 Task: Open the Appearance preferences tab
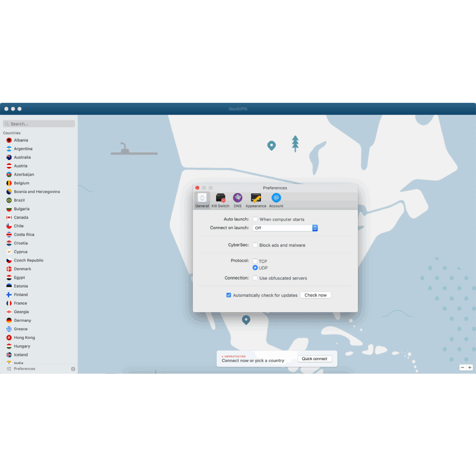click(x=256, y=200)
